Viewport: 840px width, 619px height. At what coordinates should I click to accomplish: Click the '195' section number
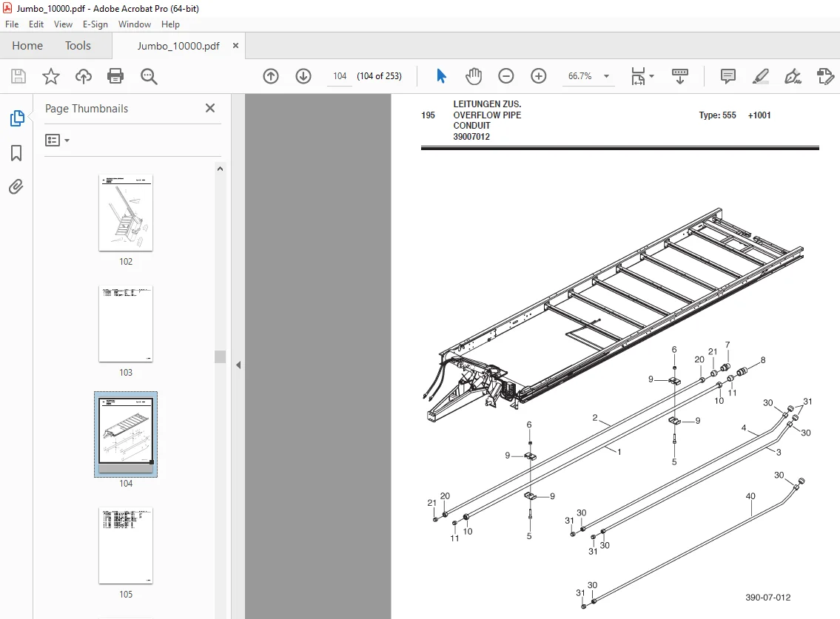click(x=428, y=115)
